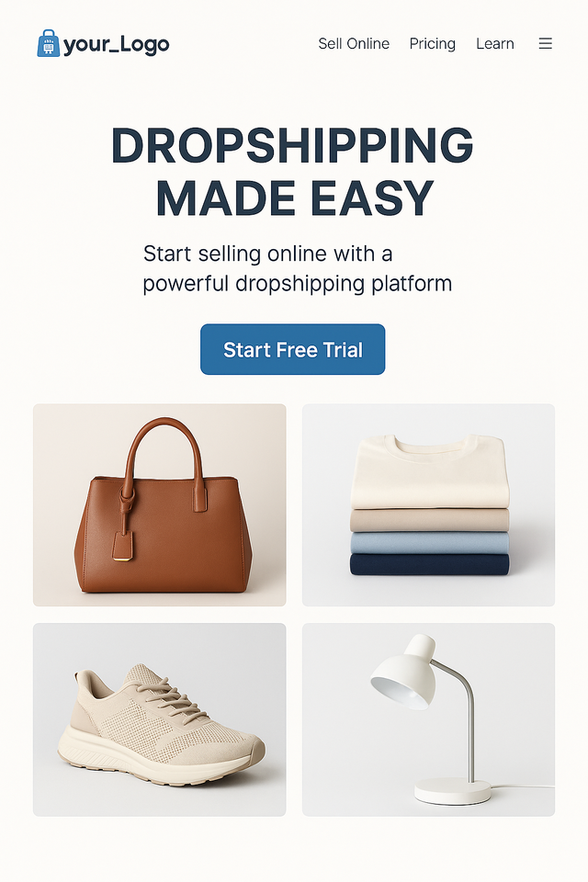This screenshot has height=882, width=588.
Task: Click the navy blue shirt in stack
Action: pyautogui.click(x=429, y=564)
